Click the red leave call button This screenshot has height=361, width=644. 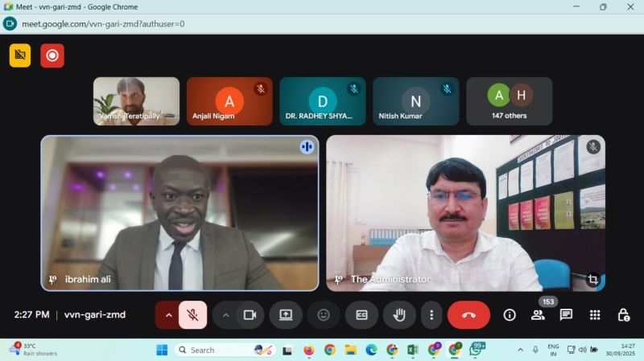469,315
